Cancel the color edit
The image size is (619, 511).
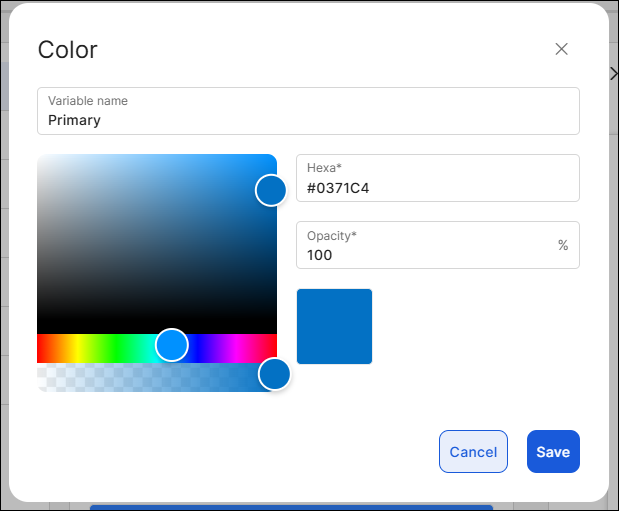473,451
